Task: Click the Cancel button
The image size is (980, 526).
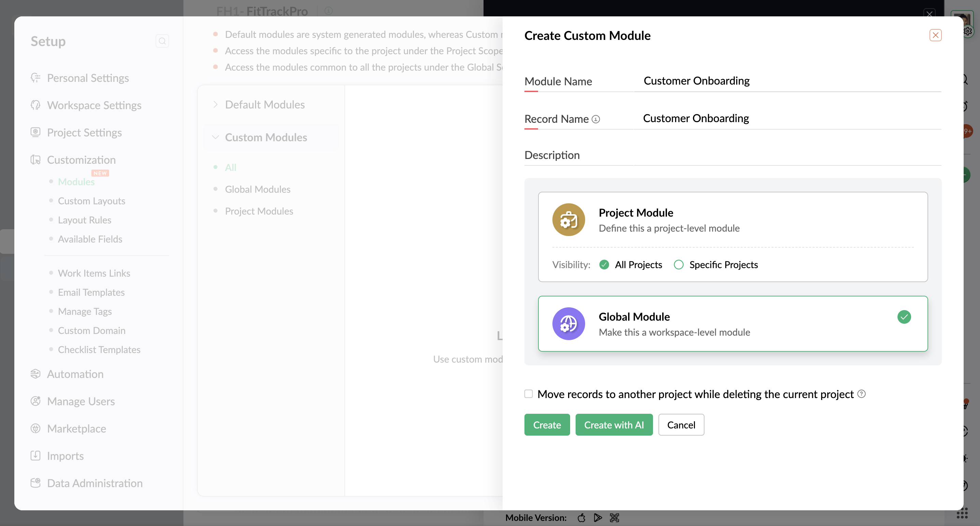Action: (x=681, y=425)
